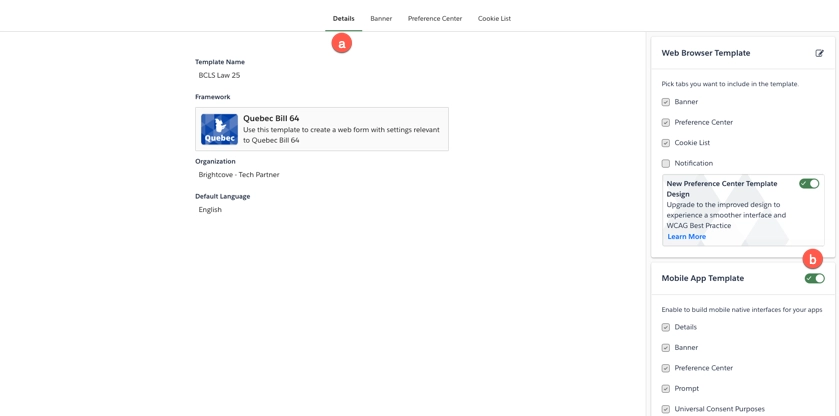This screenshot has height=416, width=839.
Task: Click the red annotation marker labeled b
Action: (x=812, y=259)
